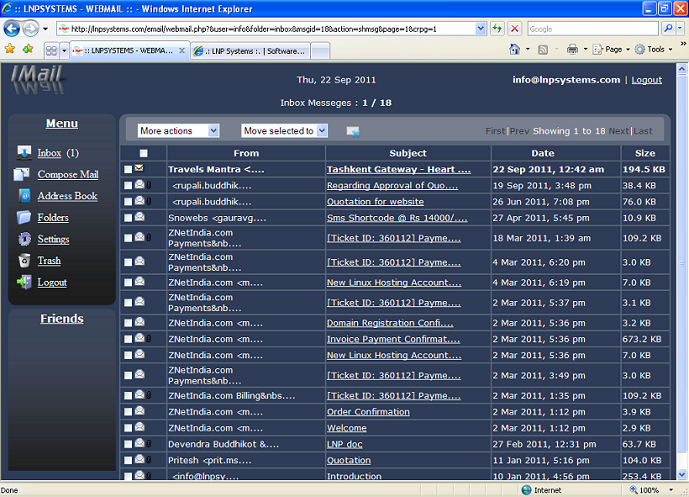Viewport: 689px width, 497px height.
Task: Click the green Logout icon in the sidebar
Action: (x=25, y=282)
